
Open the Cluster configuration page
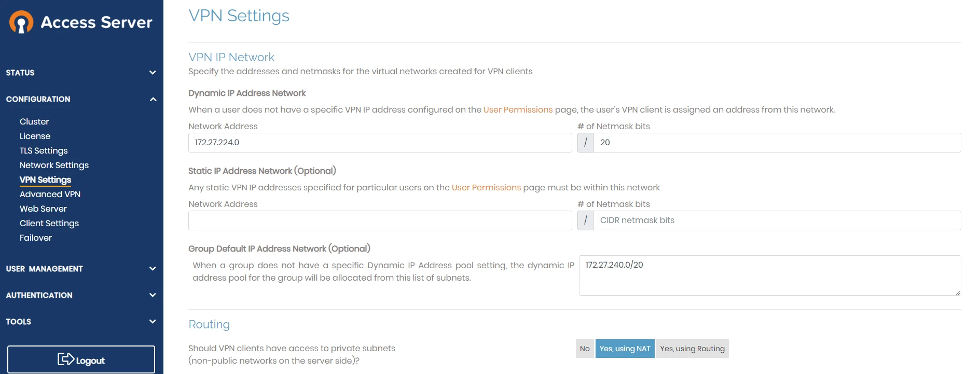click(34, 121)
